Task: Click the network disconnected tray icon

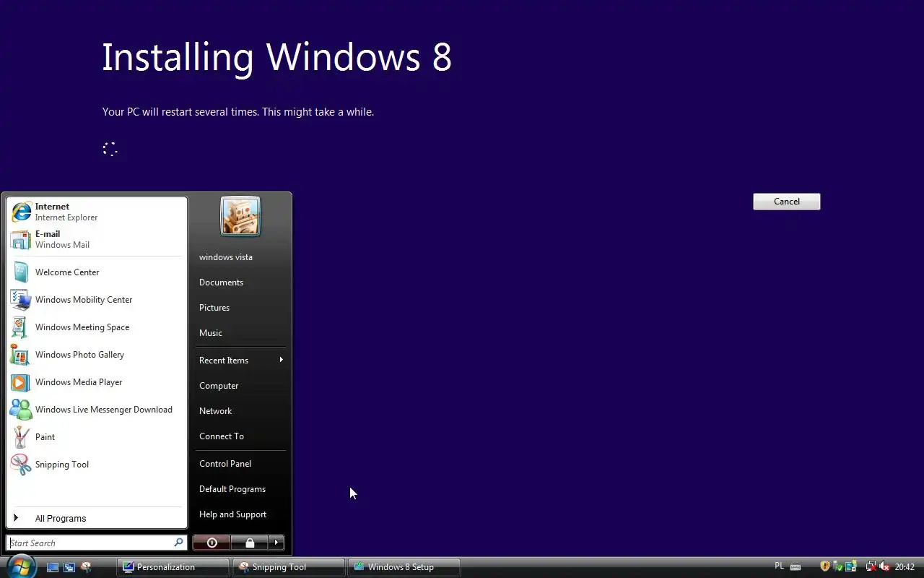Action: 871,566
